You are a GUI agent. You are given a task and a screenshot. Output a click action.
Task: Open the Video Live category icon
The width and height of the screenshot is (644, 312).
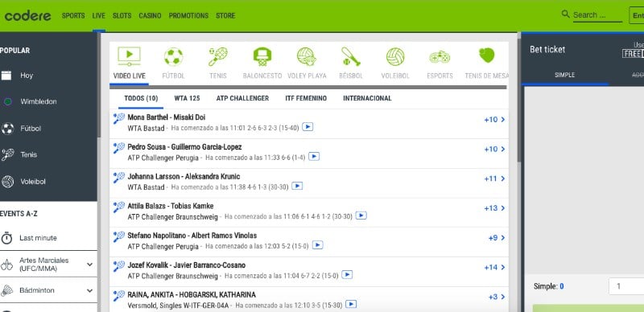pyautogui.click(x=129, y=56)
